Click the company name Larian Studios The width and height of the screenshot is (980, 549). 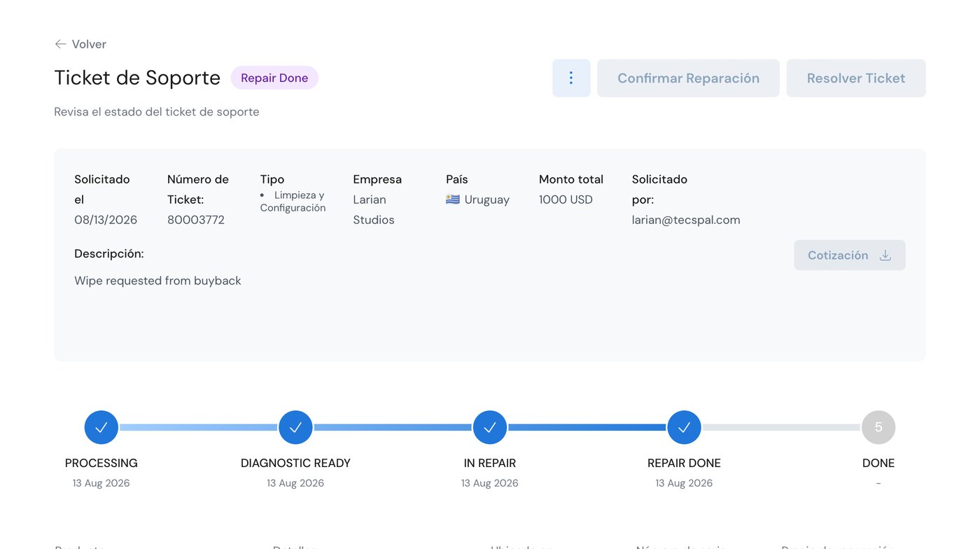tap(374, 209)
